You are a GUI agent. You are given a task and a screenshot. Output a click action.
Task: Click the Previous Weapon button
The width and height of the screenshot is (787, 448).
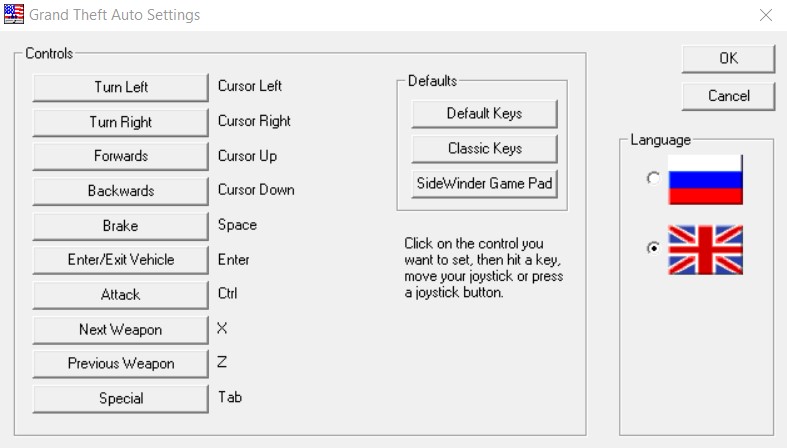pyautogui.click(x=121, y=364)
